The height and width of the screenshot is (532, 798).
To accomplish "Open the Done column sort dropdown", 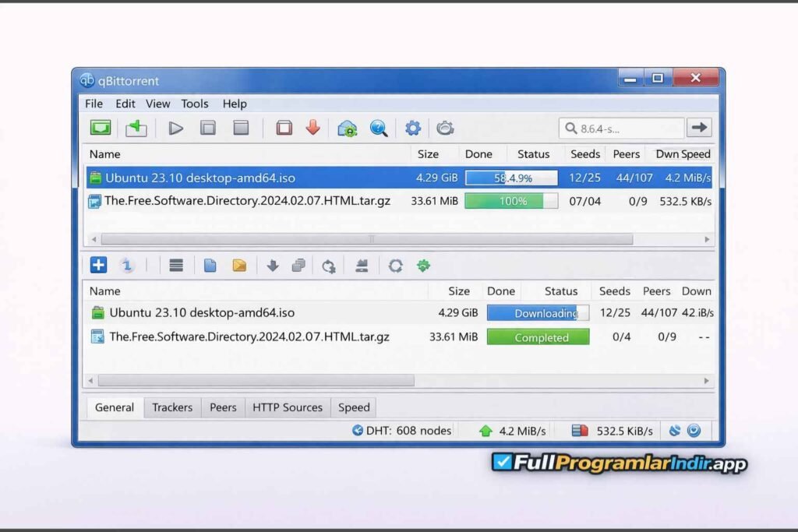I will [479, 153].
